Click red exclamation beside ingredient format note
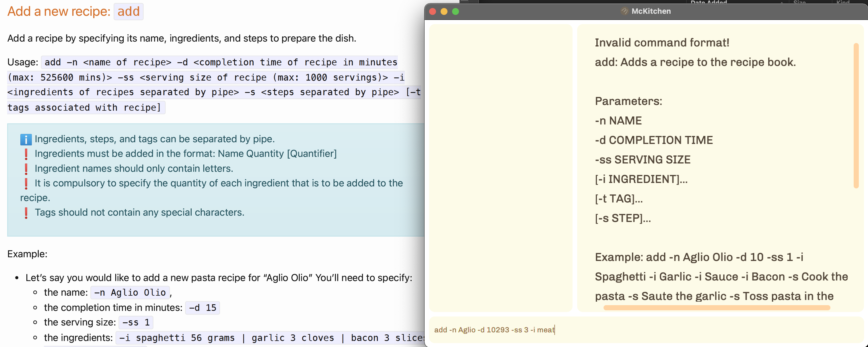Screen dimensions: 868x347 (26, 154)
